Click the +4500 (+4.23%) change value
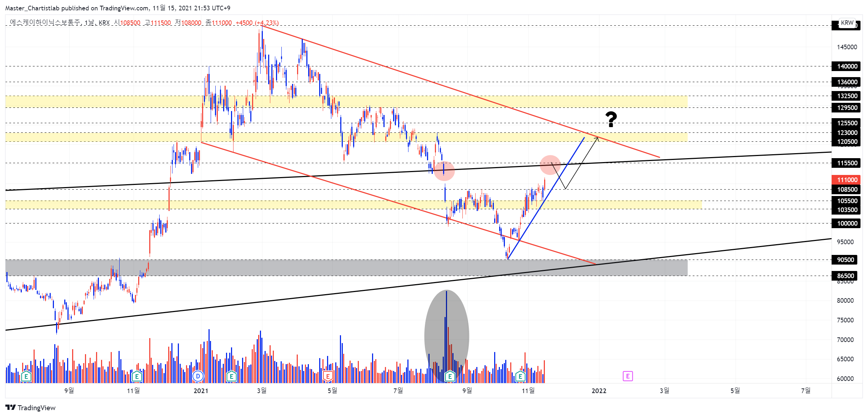868x417 pixels. click(257, 23)
